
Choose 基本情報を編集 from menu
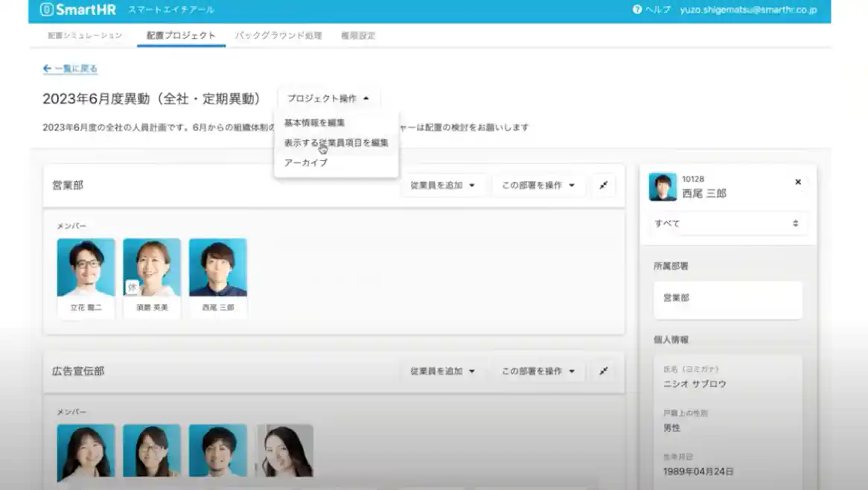314,123
